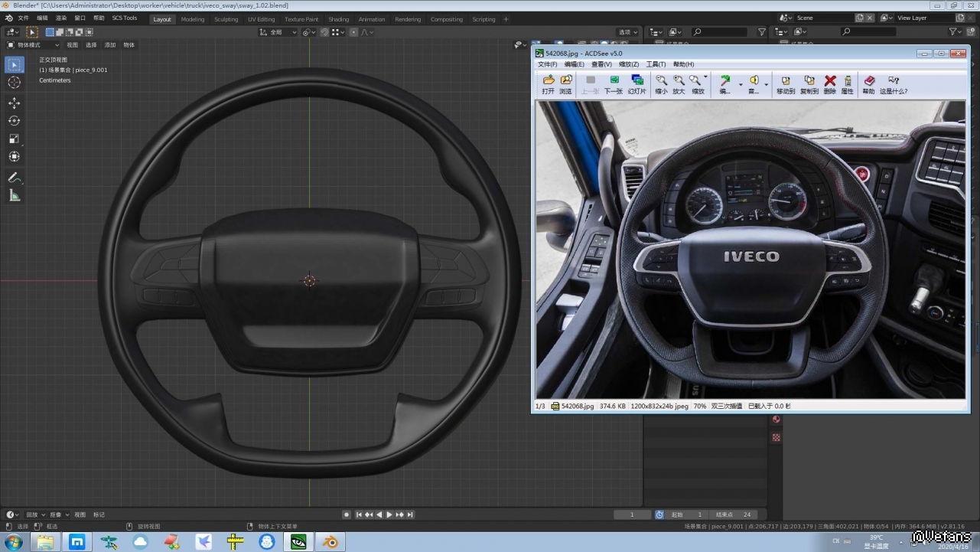This screenshot has height=552, width=980.
Task: Toggle snapping magnet in Blender header
Action: pyautogui.click(x=324, y=32)
